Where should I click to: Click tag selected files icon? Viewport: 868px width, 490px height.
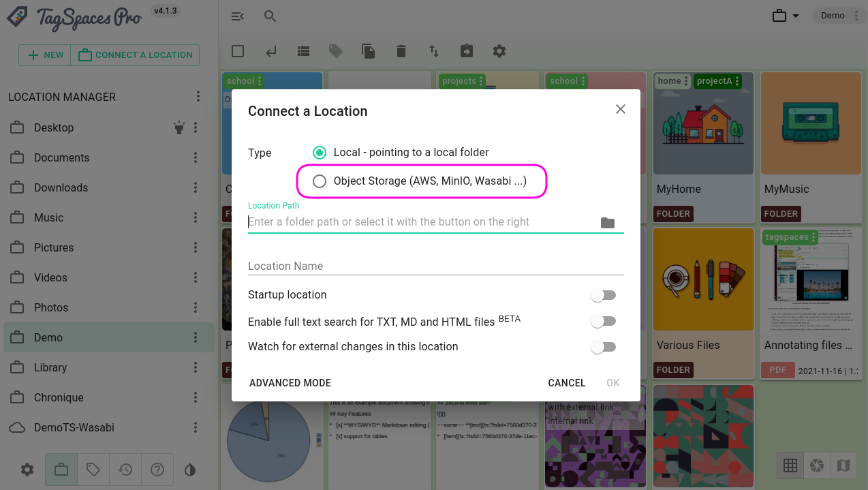click(336, 51)
